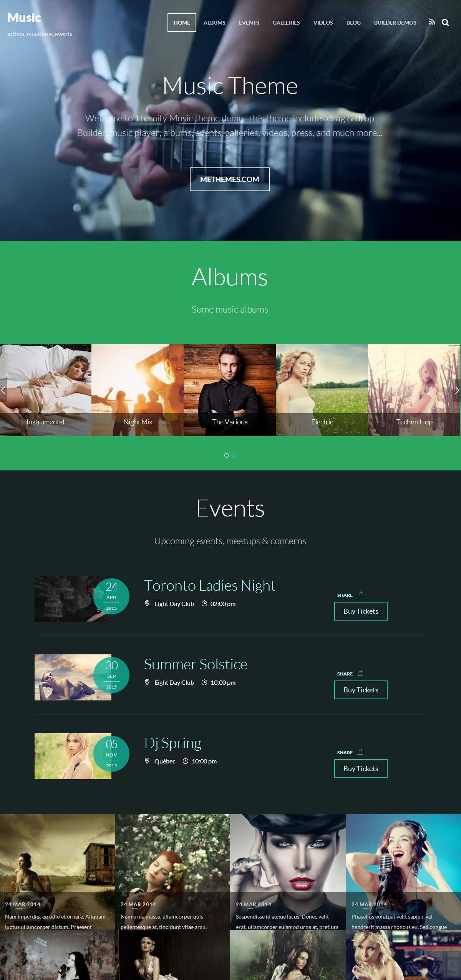Click share icon for Toronto Ladies Night
Image resolution: width=461 pixels, height=980 pixels.
tap(360, 594)
